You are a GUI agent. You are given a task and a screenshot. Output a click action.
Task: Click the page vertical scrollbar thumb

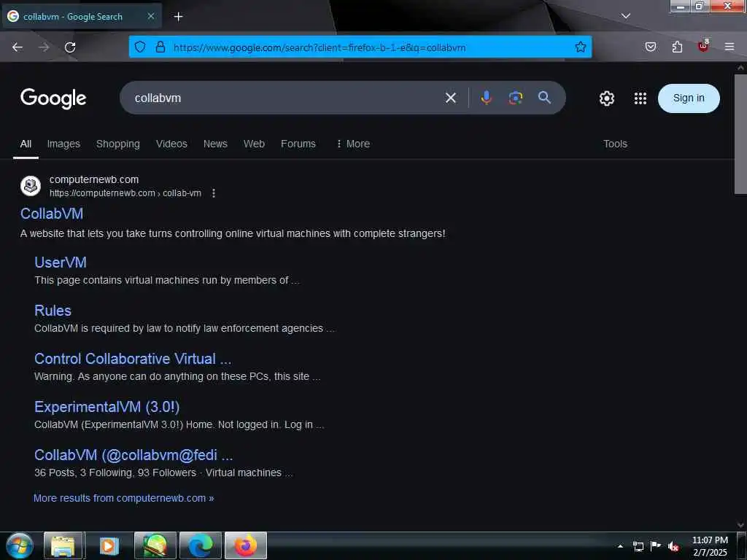coord(740,134)
